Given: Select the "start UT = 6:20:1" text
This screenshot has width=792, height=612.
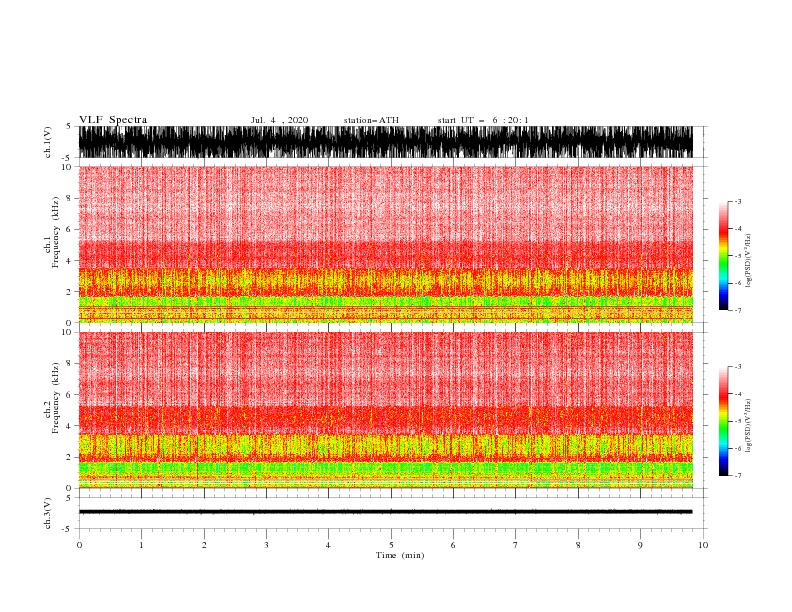Looking at the screenshot, I should (x=483, y=120).
